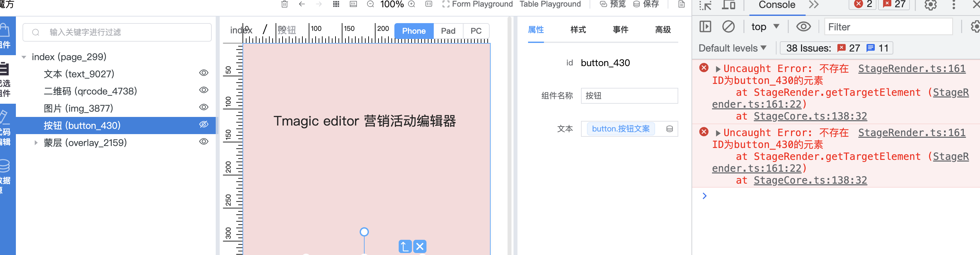Toggle the DevTools device toolbar icon
Image resolution: width=980 pixels, height=255 pixels.
pos(728,5)
